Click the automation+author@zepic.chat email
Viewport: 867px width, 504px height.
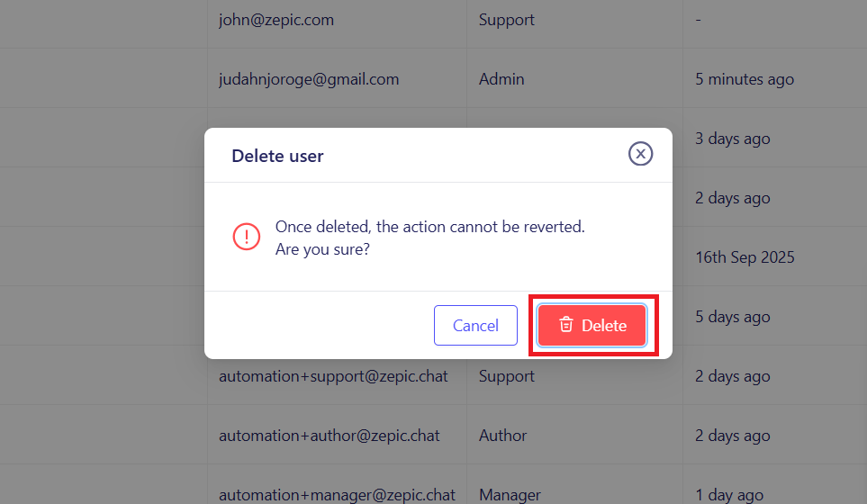(330, 436)
